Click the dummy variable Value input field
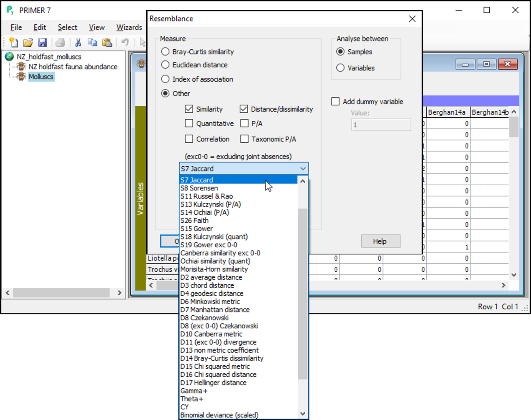Viewport: 531px width, 420px height. coord(381,125)
